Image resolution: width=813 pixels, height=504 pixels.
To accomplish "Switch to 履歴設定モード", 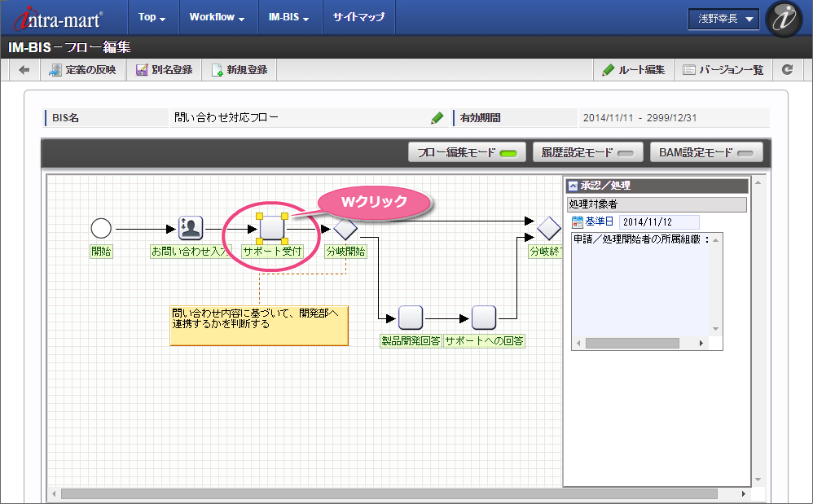I will pos(588,152).
